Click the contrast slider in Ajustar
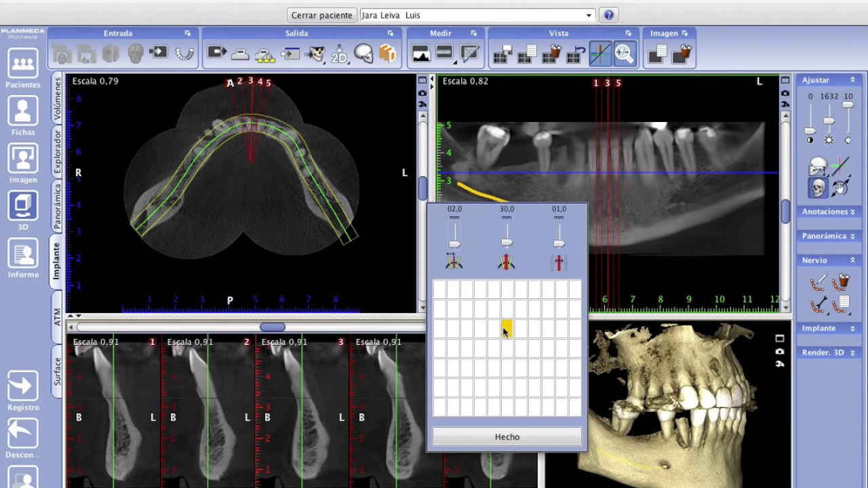868x488 pixels. [810, 130]
